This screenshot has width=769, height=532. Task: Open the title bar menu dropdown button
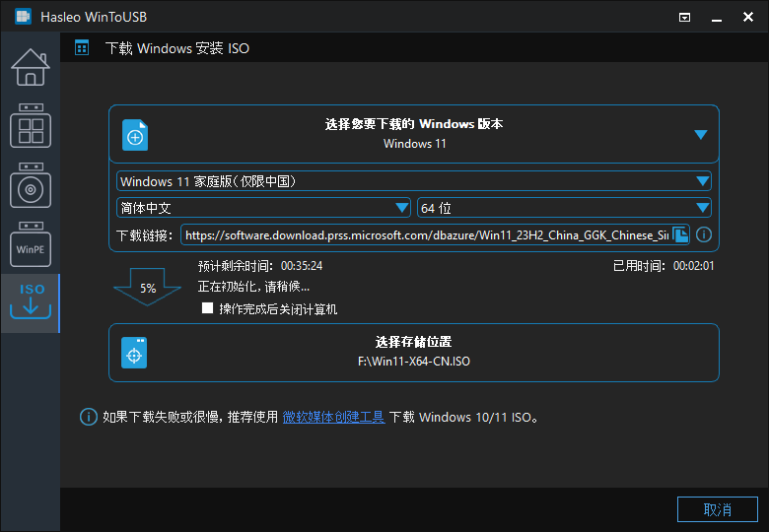click(684, 17)
